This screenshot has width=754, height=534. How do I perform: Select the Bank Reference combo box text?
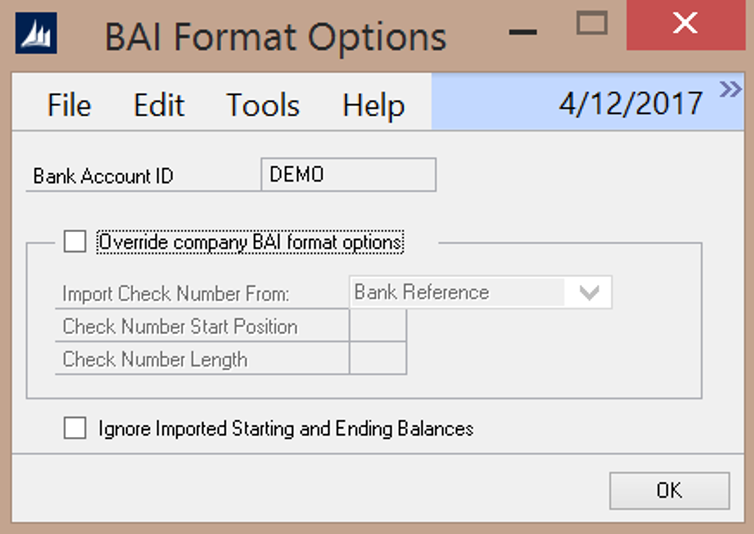point(455,293)
